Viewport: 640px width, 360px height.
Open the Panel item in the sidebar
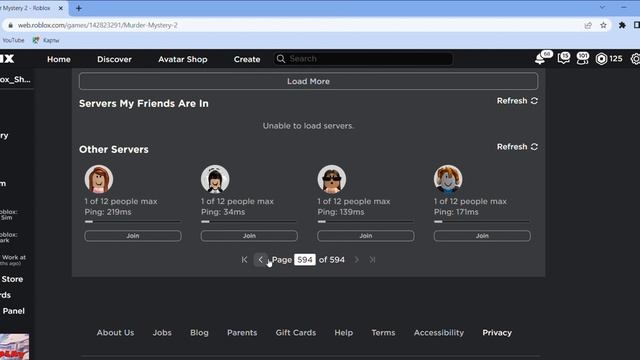pos(13,311)
